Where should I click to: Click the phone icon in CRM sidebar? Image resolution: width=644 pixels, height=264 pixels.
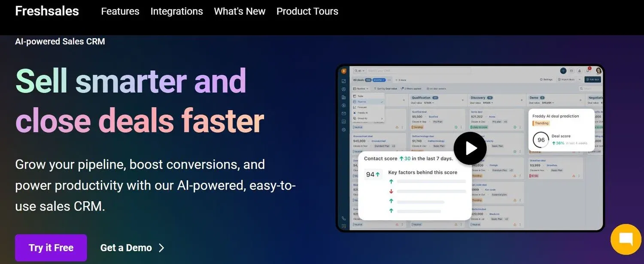click(344, 218)
